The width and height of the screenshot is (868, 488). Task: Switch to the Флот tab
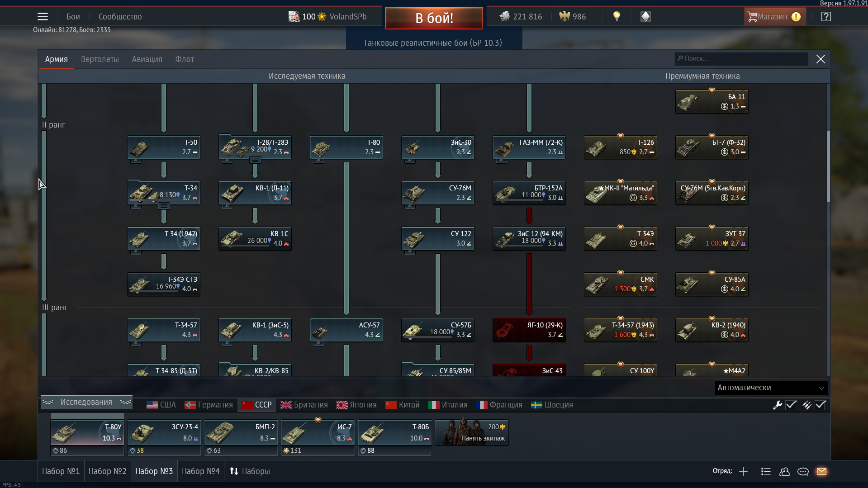click(185, 59)
